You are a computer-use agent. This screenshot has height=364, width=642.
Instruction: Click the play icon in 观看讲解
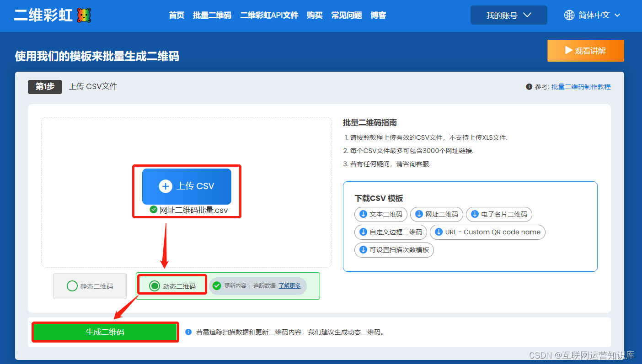pos(568,50)
